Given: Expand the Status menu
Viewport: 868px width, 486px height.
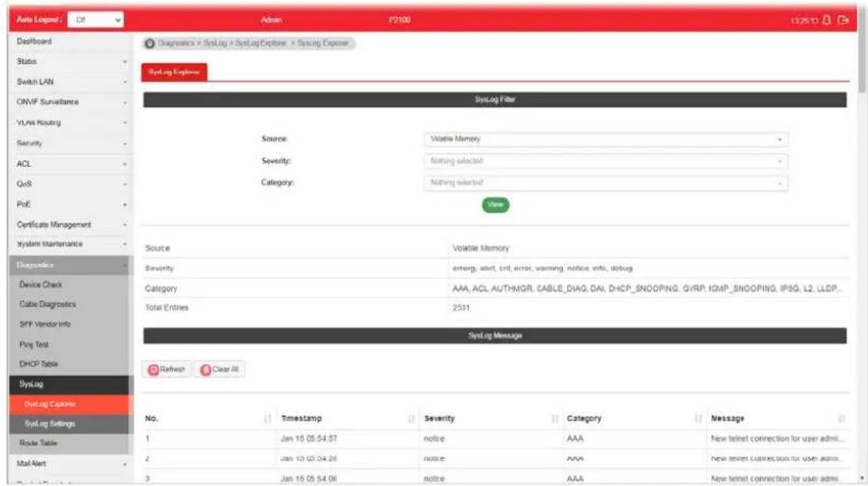Looking at the screenshot, I should (71, 61).
